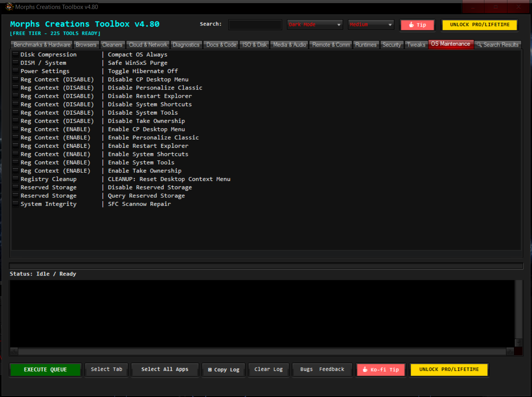
Task: Switch to the Benchmarks & Hardware tab
Action: tap(42, 45)
